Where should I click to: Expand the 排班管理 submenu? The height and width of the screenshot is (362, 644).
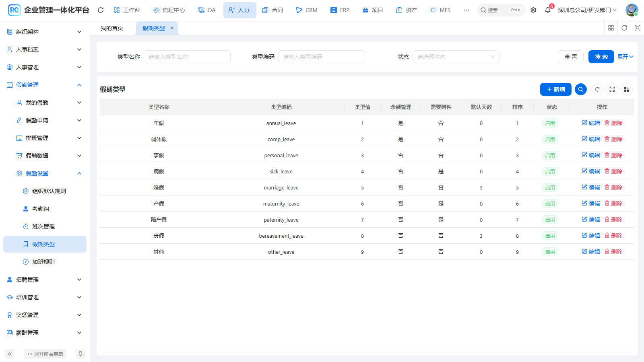[x=45, y=138]
